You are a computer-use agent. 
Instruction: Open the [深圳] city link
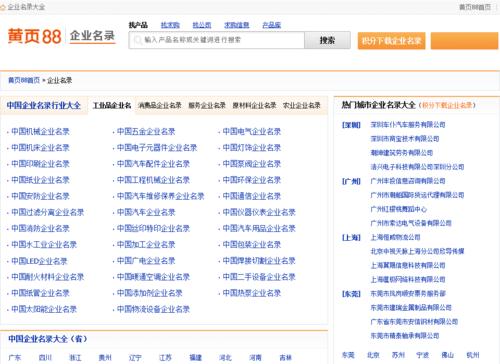tap(351, 125)
